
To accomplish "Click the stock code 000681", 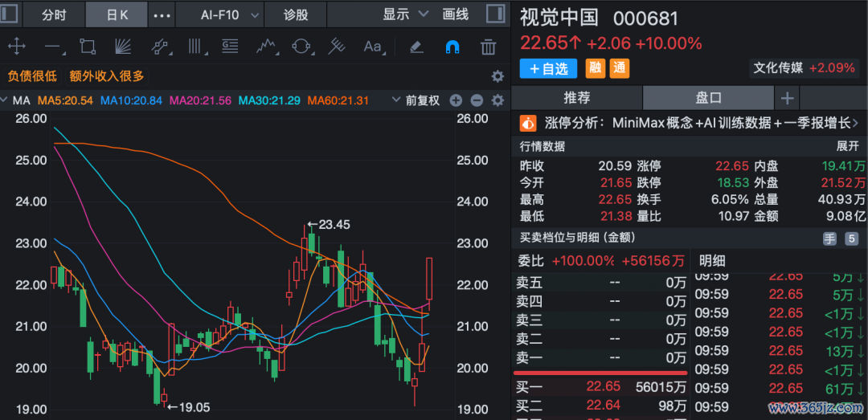I will [x=646, y=18].
